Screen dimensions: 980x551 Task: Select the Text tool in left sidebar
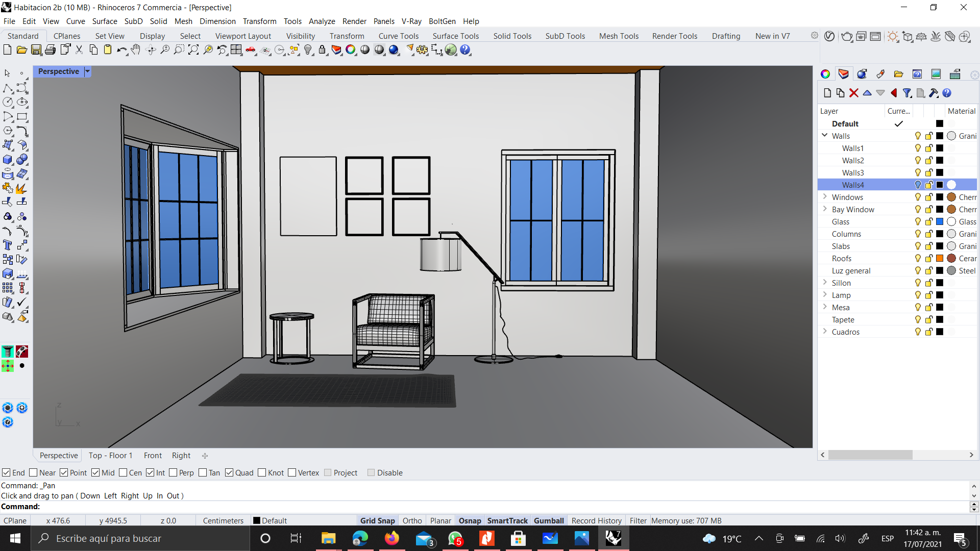[8, 245]
